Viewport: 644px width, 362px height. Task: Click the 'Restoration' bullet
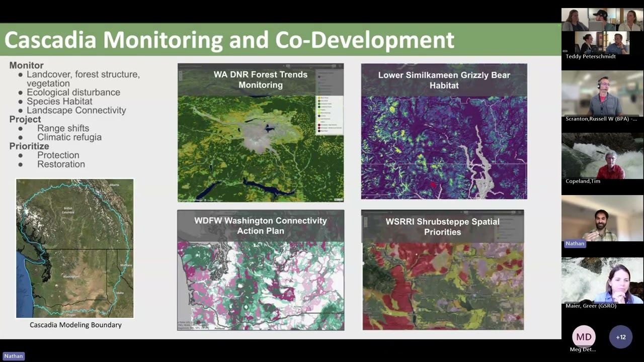coord(61,164)
